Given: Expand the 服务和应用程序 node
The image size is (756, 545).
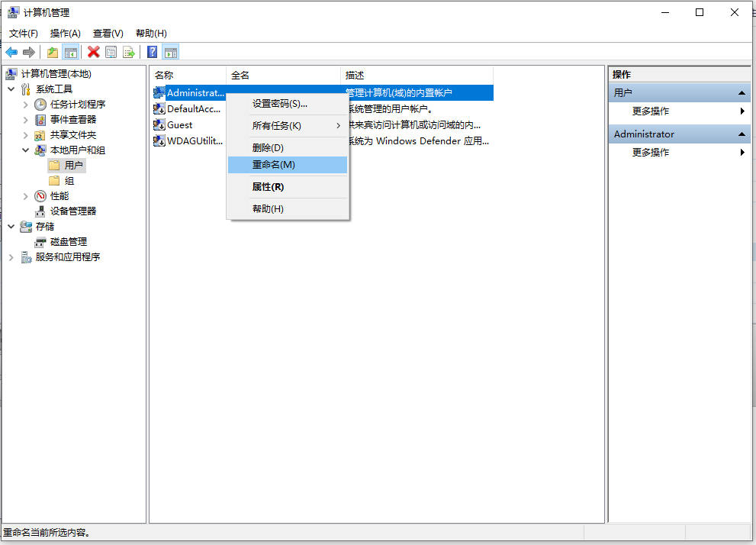Looking at the screenshot, I should click(x=11, y=257).
